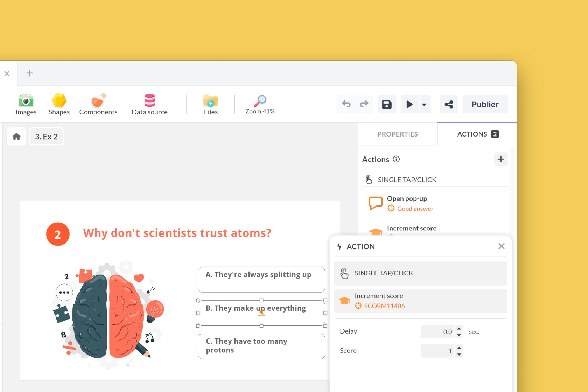The height and width of the screenshot is (392, 588).
Task: Open the ACTIONS tab
Action: (x=472, y=134)
